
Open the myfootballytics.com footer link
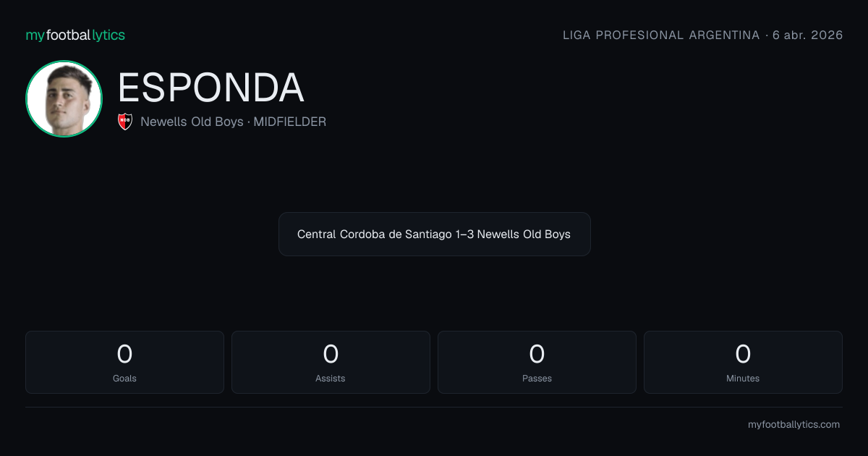click(x=793, y=425)
